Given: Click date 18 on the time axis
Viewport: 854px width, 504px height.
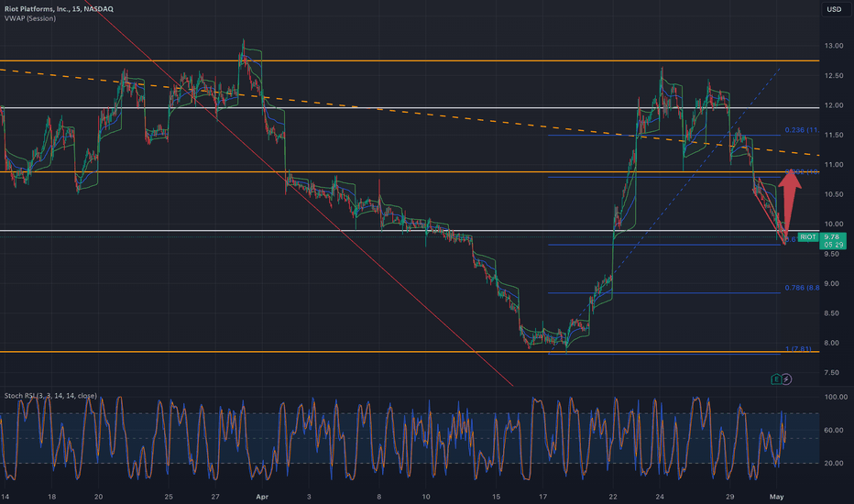Looking at the screenshot, I should pos(51,497).
